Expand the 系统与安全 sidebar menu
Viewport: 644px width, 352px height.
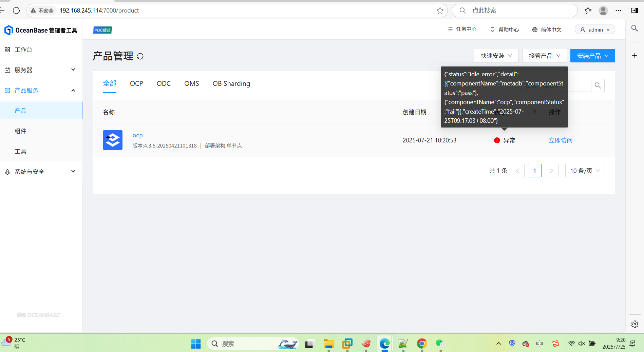point(41,172)
